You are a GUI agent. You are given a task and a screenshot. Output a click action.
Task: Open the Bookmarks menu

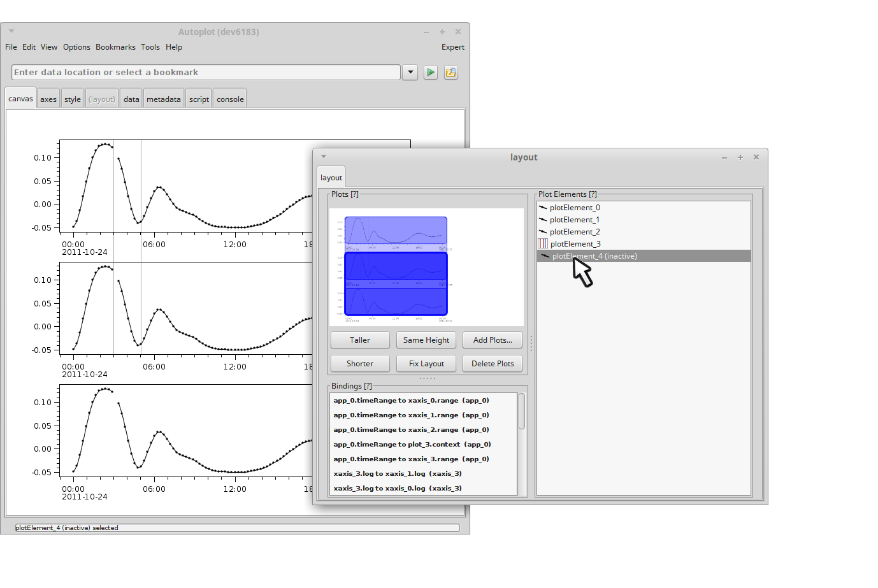pos(115,47)
